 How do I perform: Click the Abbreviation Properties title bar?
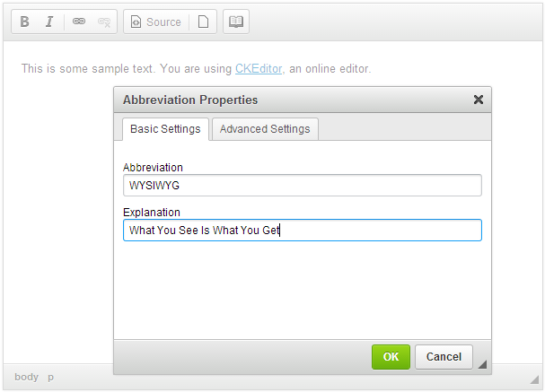[287, 100]
